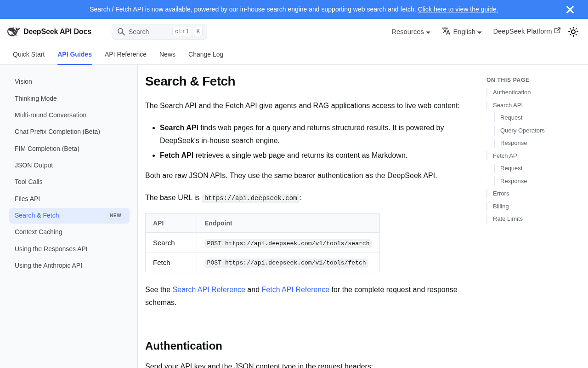Jump to Query Operators section
Viewport: 588px width, 368px height.
click(522, 131)
